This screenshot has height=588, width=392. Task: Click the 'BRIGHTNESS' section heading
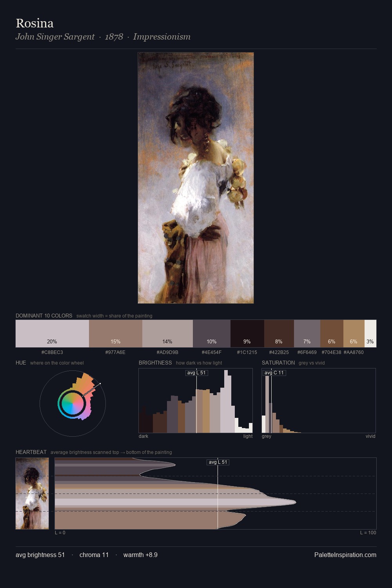(155, 363)
